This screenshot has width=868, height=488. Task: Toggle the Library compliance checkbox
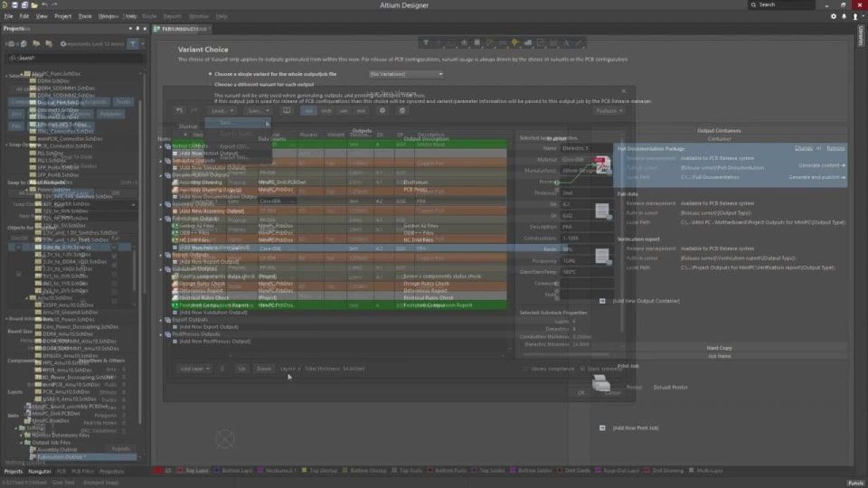[x=526, y=369]
